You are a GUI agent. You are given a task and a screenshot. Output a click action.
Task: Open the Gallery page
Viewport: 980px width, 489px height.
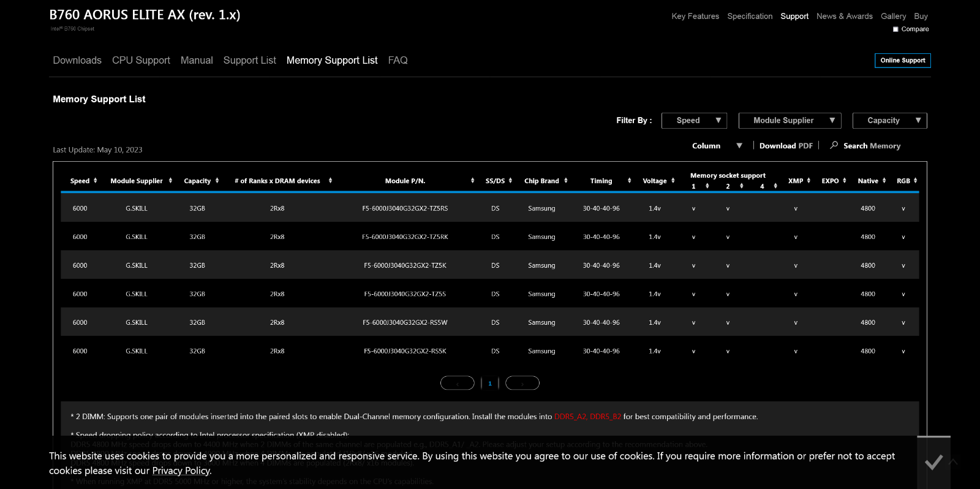(x=893, y=17)
